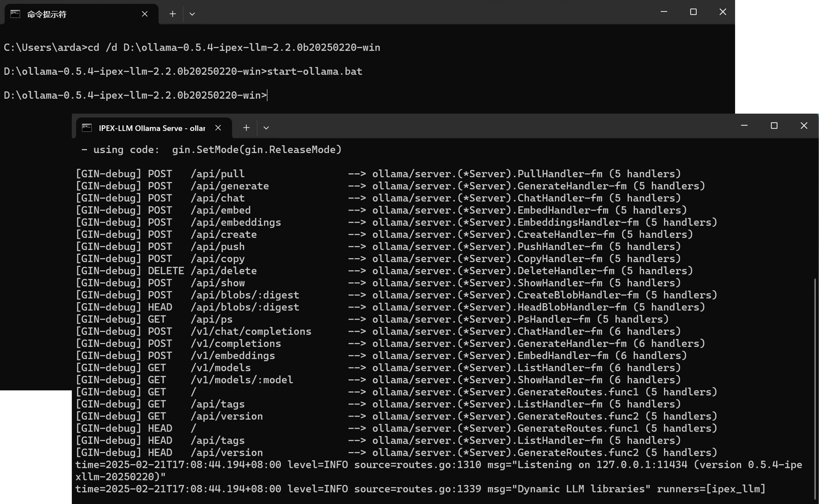Close the IPEX-LLM Ollama Serve tab

click(x=218, y=128)
